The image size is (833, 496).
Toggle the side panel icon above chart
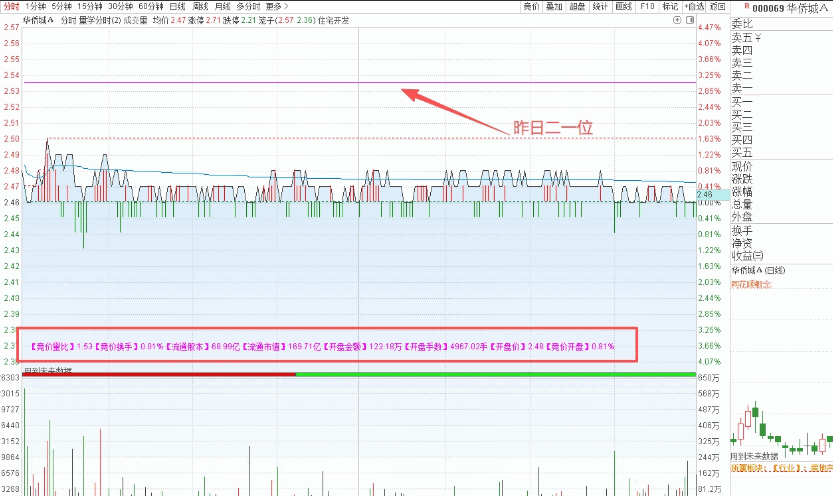pos(690,20)
